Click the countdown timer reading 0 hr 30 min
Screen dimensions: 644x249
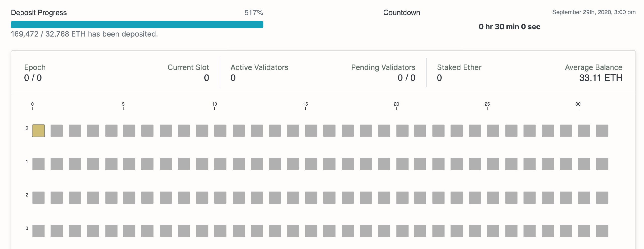click(x=509, y=27)
